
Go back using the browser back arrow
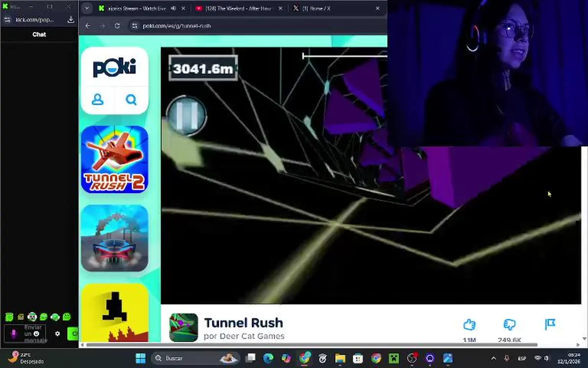click(88, 26)
